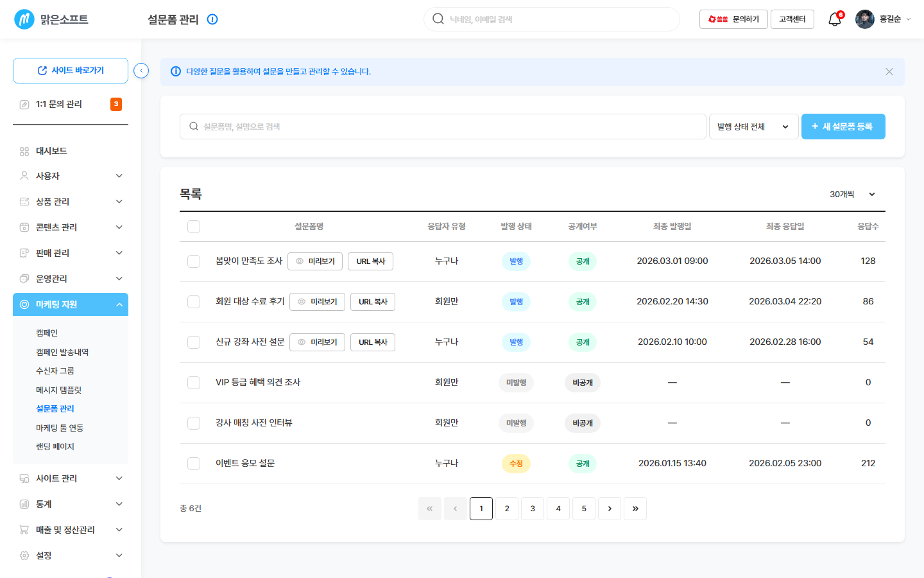Image resolution: width=924 pixels, height=578 pixels.
Task: Click the 설문폼 관리 active submenu item
Action: pos(55,408)
